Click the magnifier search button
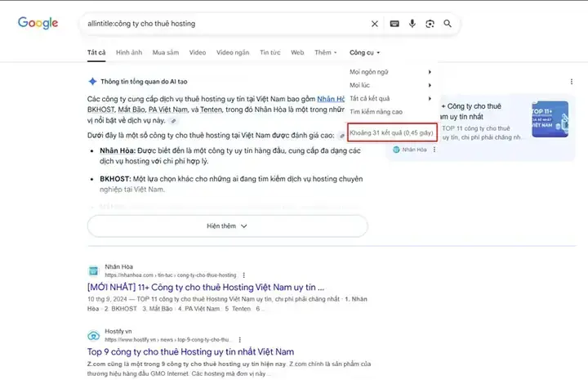Image resolution: width=588 pixels, height=380 pixels. point(448,24)
